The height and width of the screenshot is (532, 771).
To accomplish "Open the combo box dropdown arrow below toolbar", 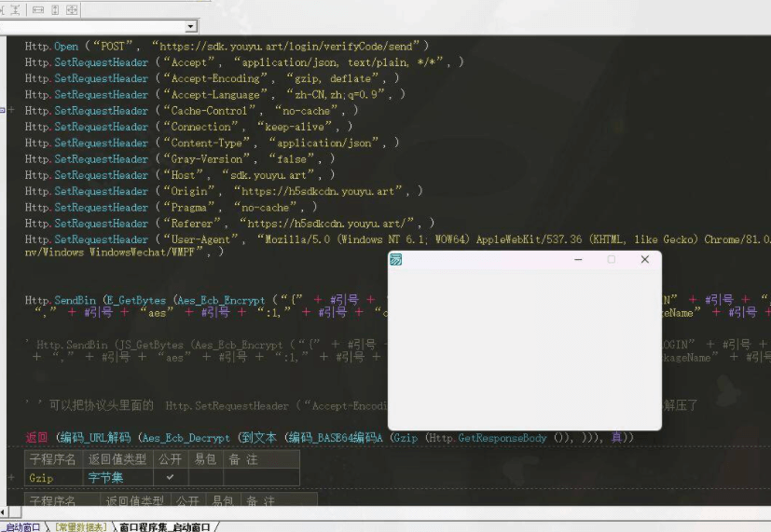I will pos(191,26).
